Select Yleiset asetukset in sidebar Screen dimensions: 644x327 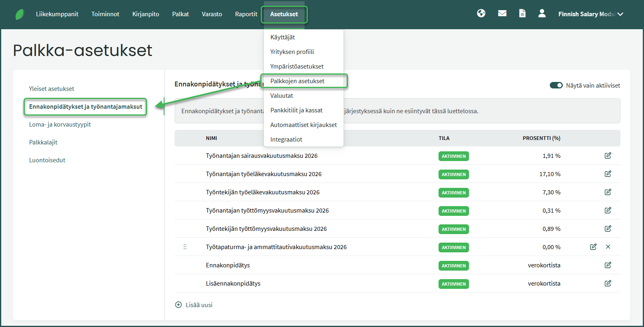pos(52,89)
